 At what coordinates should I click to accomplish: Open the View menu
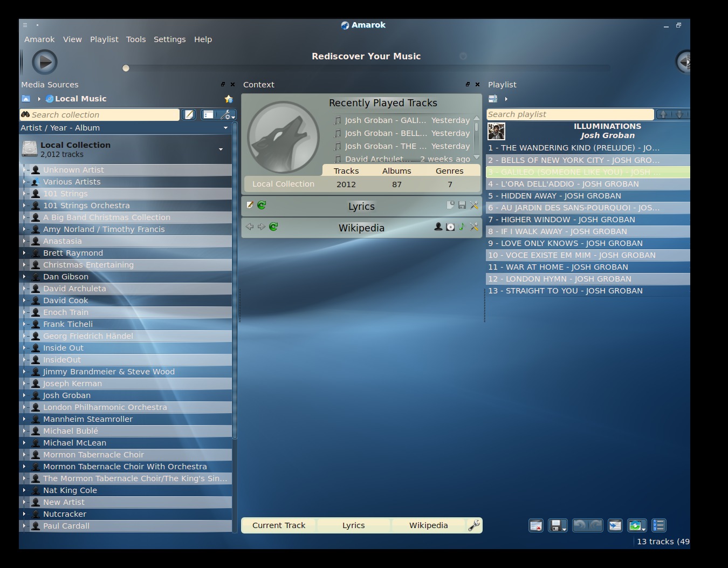point(72,39)
